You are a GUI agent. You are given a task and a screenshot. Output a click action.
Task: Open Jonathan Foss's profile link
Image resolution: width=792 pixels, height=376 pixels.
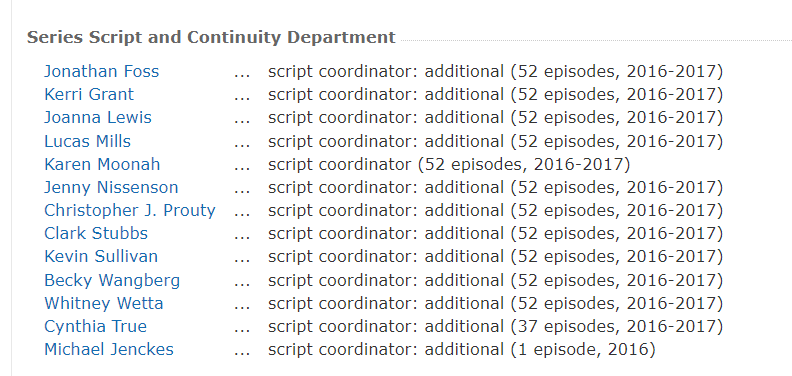pos(102,71)
